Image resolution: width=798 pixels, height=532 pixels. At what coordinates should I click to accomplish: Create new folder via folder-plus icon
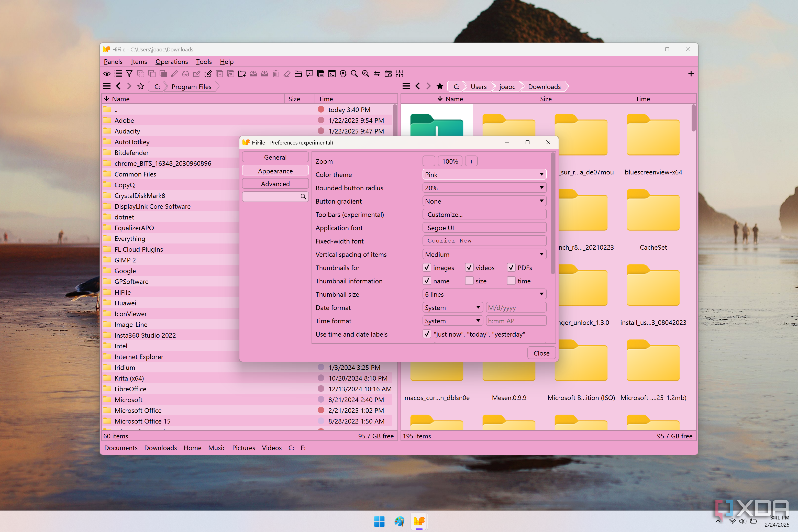pyautogui.click(x=242, y=74)
